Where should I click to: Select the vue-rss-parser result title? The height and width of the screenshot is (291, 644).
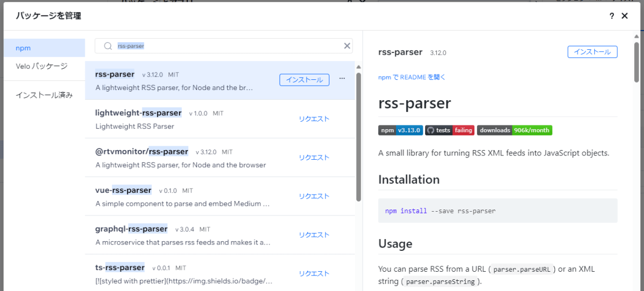pos(123,190)
